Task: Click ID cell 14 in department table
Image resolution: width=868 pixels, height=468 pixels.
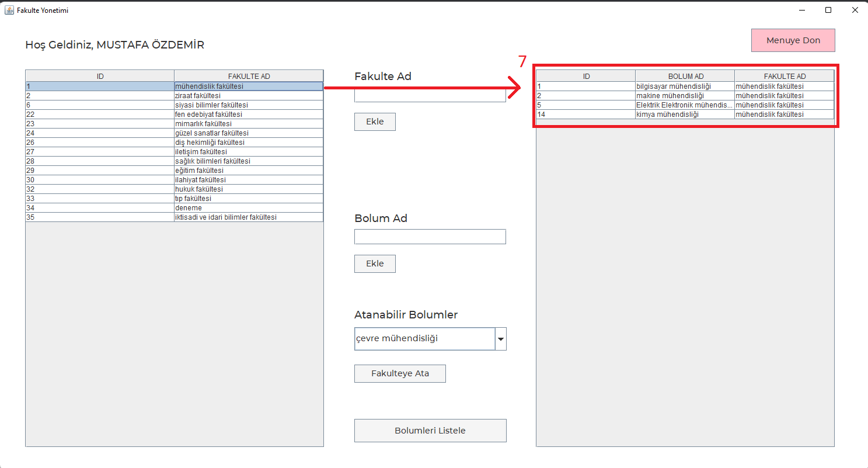Action: point(586,114)
